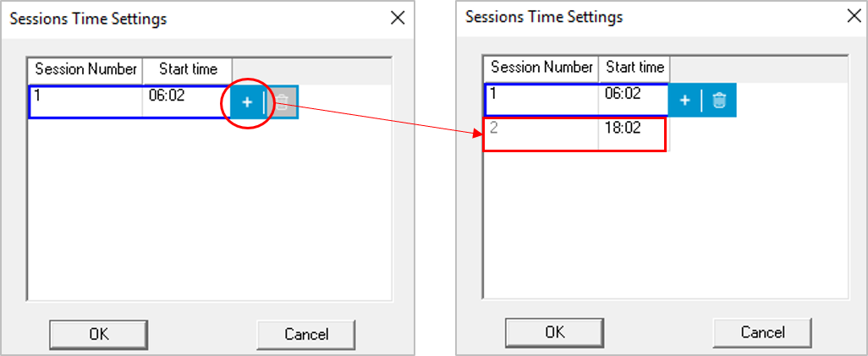Image resolution: width=868 pixels, height=356 pixels.
Task: Click Start time column header in left dialog
Action: (188, 69)
